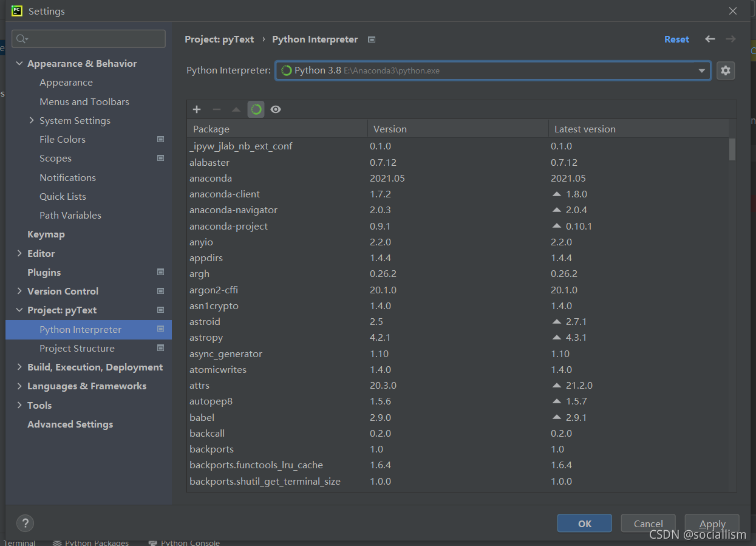Click upgrade arrow for babel 2.9.1
The height and width of the screenshot is (546, 756).
pyautogui.click(x=556, y=418)
